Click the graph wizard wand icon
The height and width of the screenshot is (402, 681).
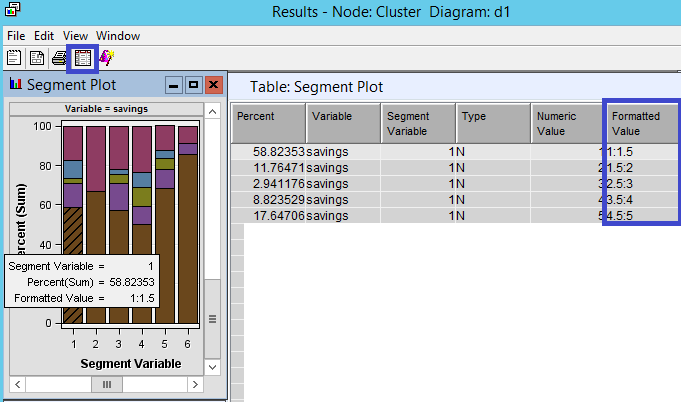point(106,57)
